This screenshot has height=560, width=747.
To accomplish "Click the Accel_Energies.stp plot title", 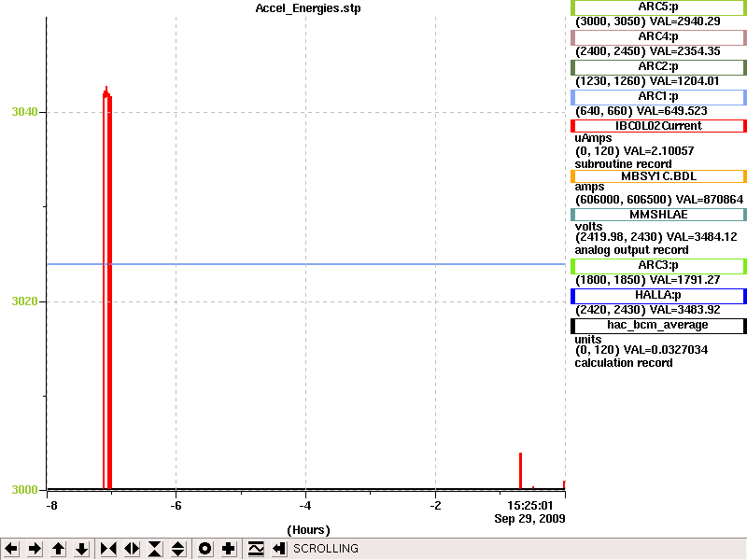I will [308, 8].
